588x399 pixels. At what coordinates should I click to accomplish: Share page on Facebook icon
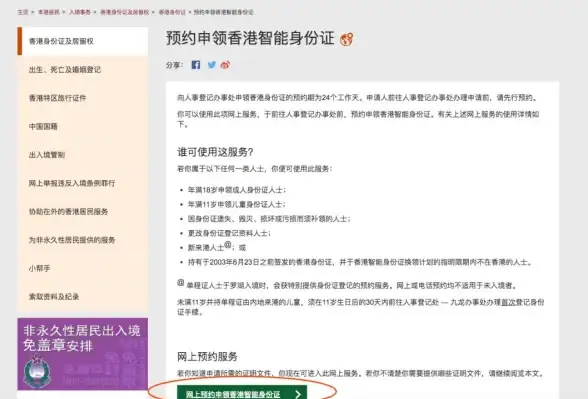click(x=196, y=65)
